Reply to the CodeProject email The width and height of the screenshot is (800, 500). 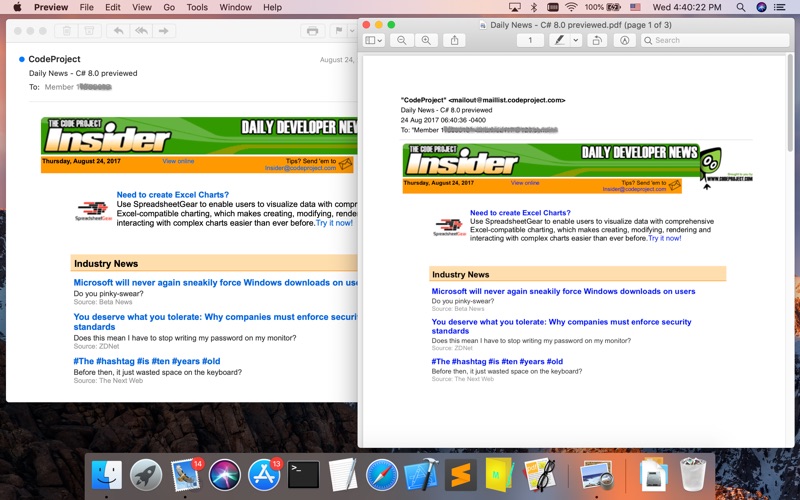point(118,31)
